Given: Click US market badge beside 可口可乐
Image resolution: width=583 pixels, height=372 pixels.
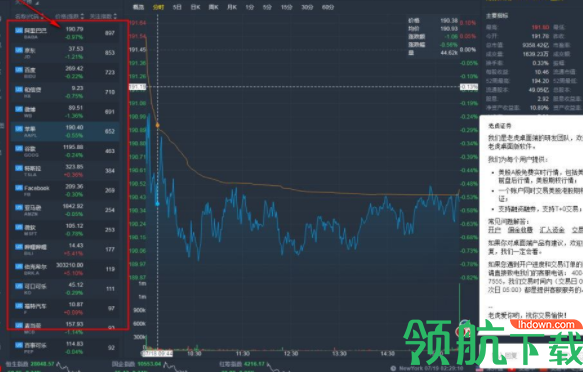Looking at the screenshot, I should (19, 286).
